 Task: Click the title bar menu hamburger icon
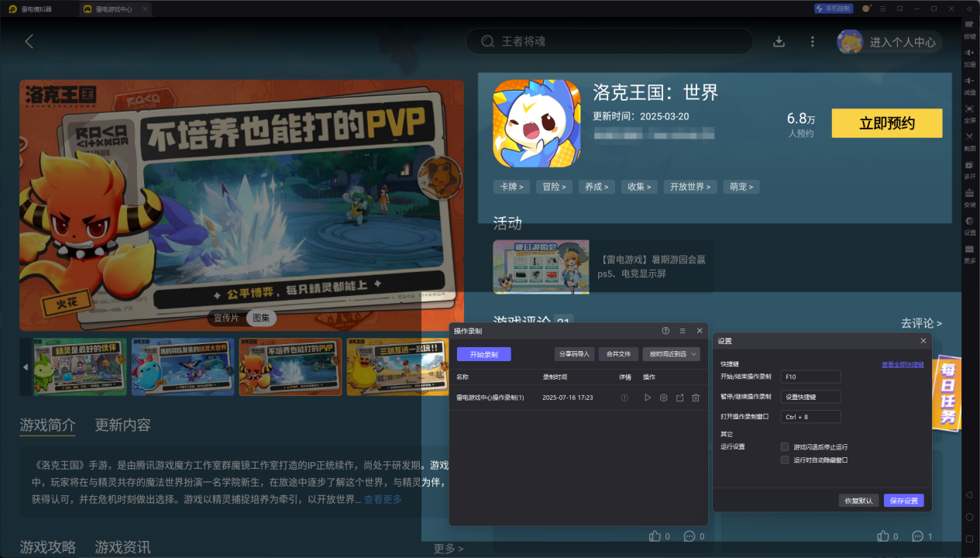pos(882,9)
